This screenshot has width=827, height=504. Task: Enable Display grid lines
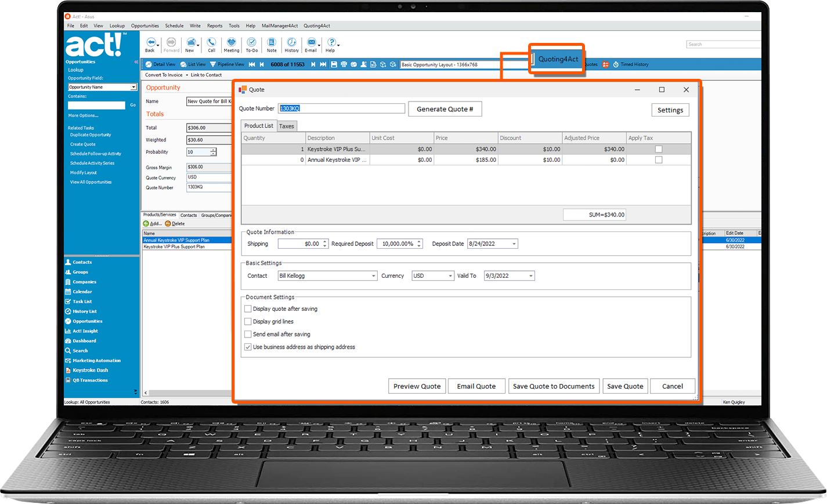[x=248, y=321]
